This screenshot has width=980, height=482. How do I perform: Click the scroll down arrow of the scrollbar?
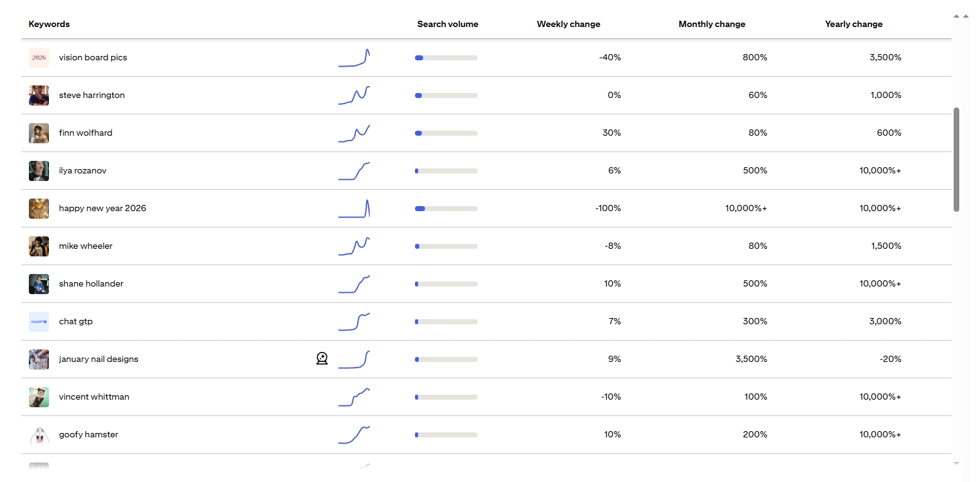[x=956, y=464]
